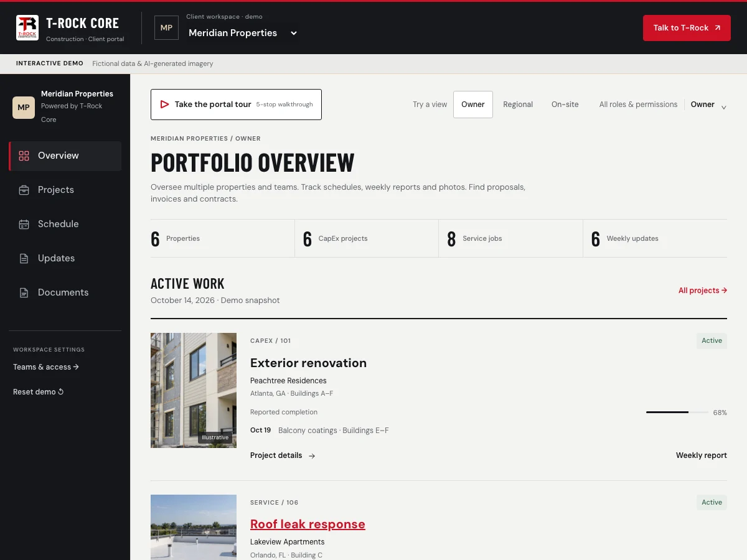
Task: Click the 6 Weekly updates stat
Action: pyautogui.click(x=655, y=238)
